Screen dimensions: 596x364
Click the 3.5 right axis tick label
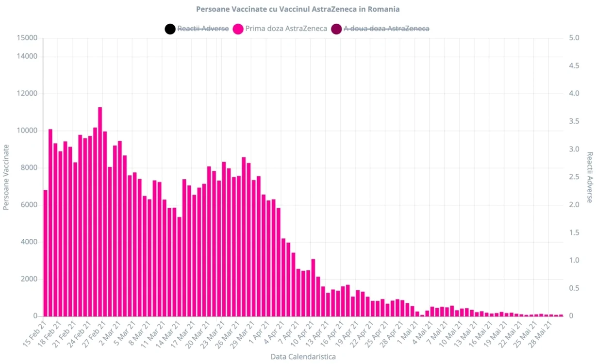click(574, 121)
